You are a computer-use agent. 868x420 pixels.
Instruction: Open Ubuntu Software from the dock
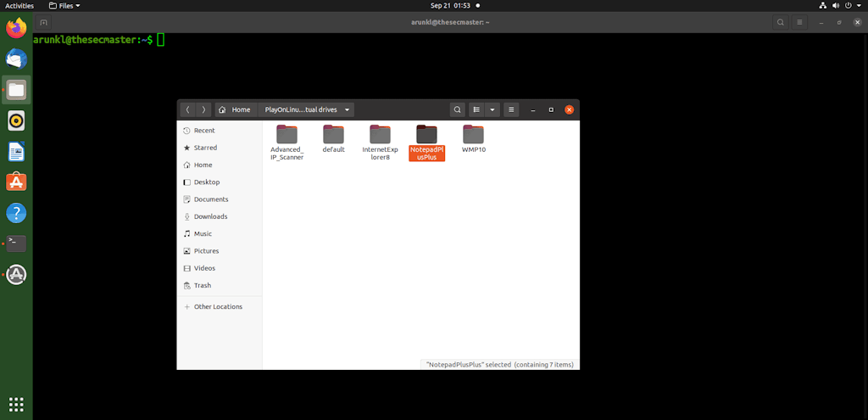pyautogui.click(x=17, y=182)
